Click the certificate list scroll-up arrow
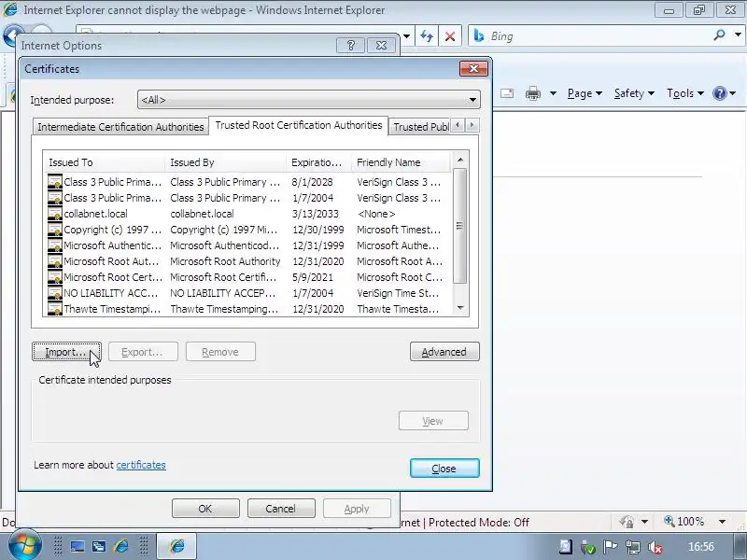 tap(460, 160)
